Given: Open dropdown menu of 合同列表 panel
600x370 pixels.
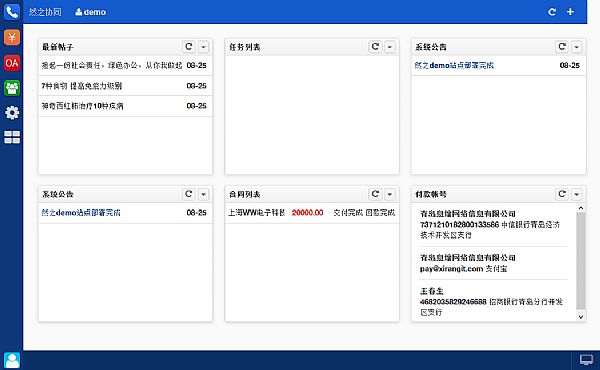Looking at the screenshot, I should pos(390,194).
